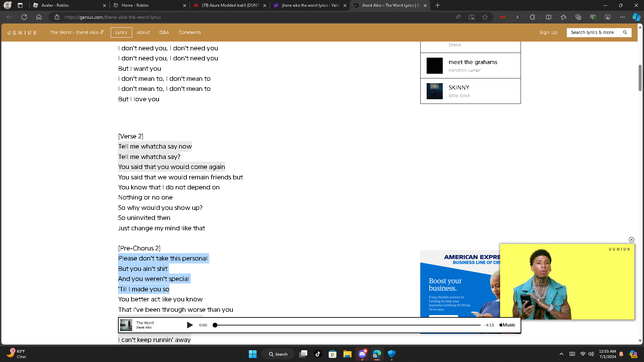Viewport: 644px width, 362px height.
Task: Show hidden system tray icons
Action: pyautogui.click(x=561, y=354)
